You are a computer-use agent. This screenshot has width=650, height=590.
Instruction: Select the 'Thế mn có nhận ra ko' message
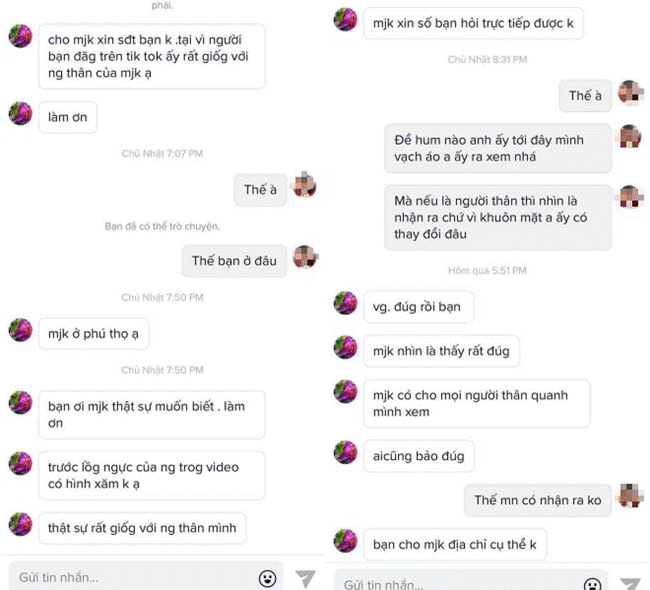click(x=538, y=500)
